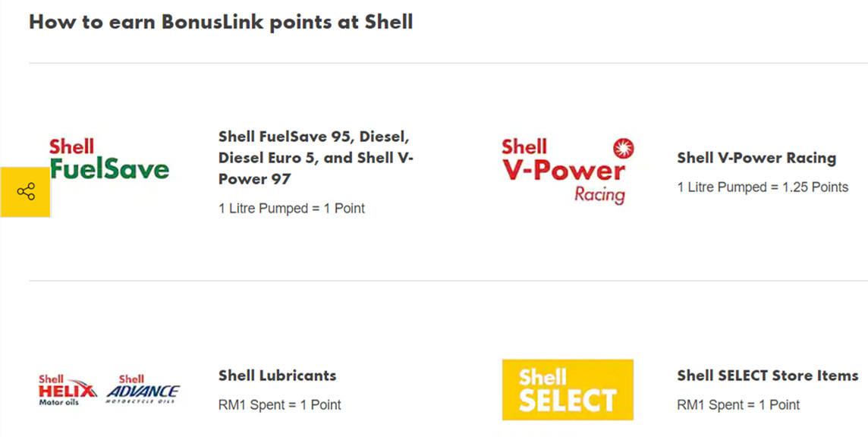Click the yellow Shell SELECT logo
868x437 pixels.
(568, 390)
